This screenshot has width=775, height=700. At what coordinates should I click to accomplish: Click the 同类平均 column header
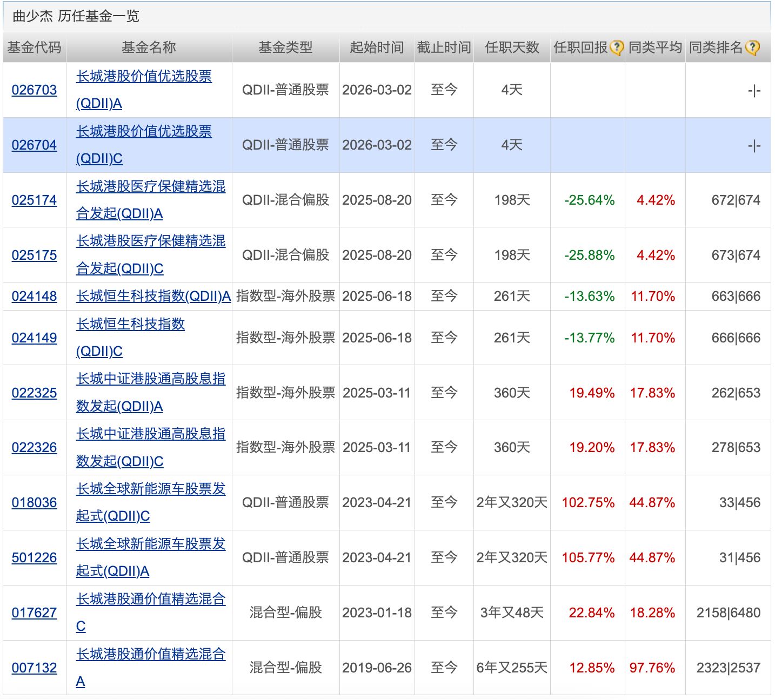pos(655,48)
